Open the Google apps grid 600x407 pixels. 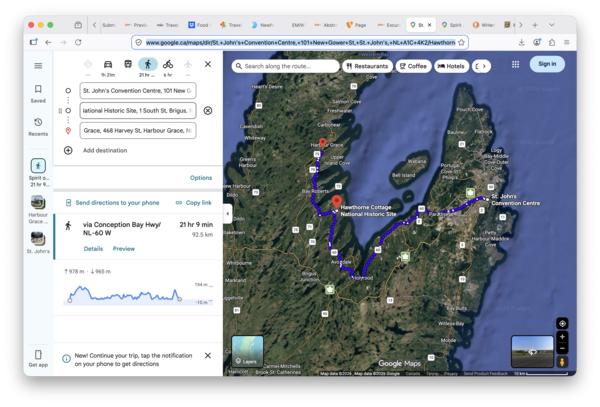click(x=515, y=64)
